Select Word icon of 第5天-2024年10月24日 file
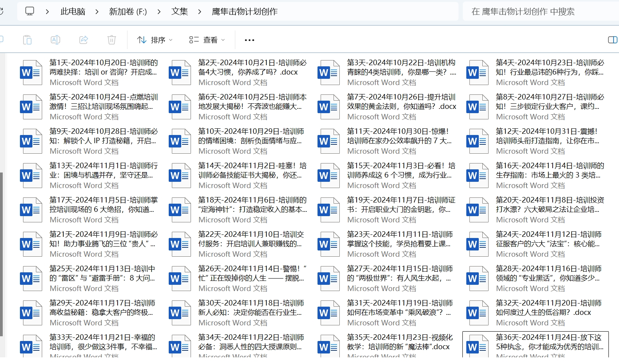 (31, 107)
